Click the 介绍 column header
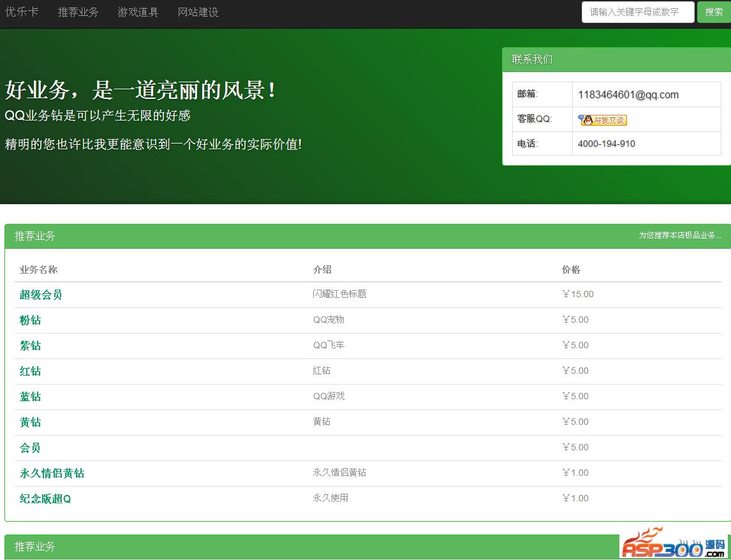This screenshot has width=731, height=560. coord(322,270)
